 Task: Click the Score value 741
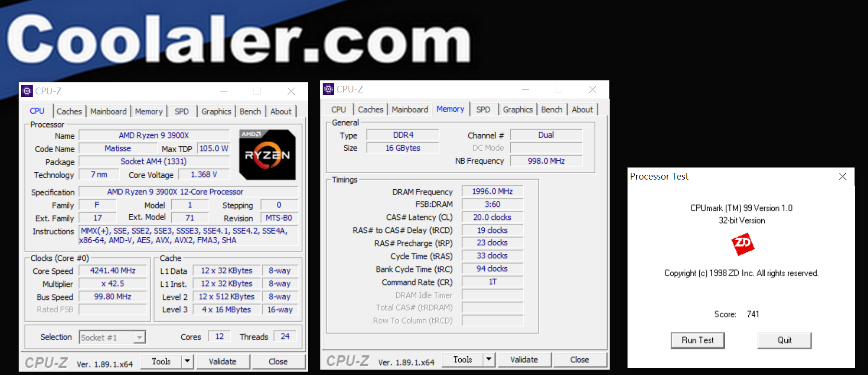point(753,314)
